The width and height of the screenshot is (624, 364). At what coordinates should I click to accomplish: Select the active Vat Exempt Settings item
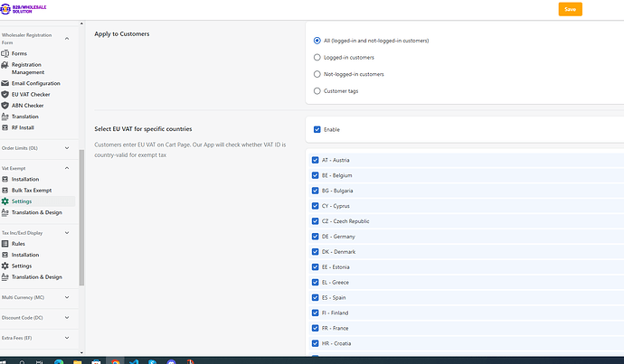coord(37,201)
